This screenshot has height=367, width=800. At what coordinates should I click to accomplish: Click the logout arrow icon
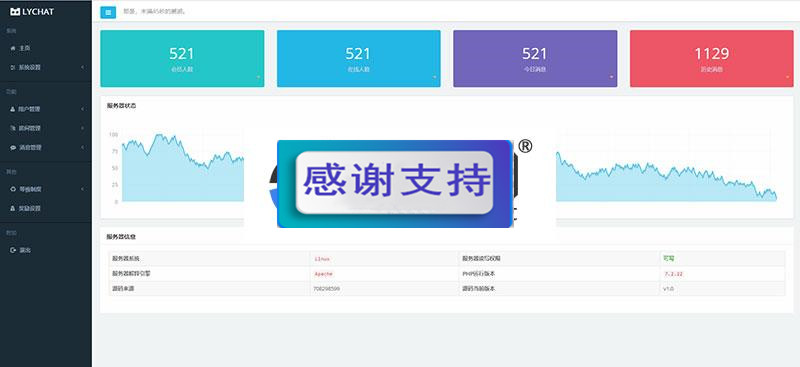click(13, 250)
